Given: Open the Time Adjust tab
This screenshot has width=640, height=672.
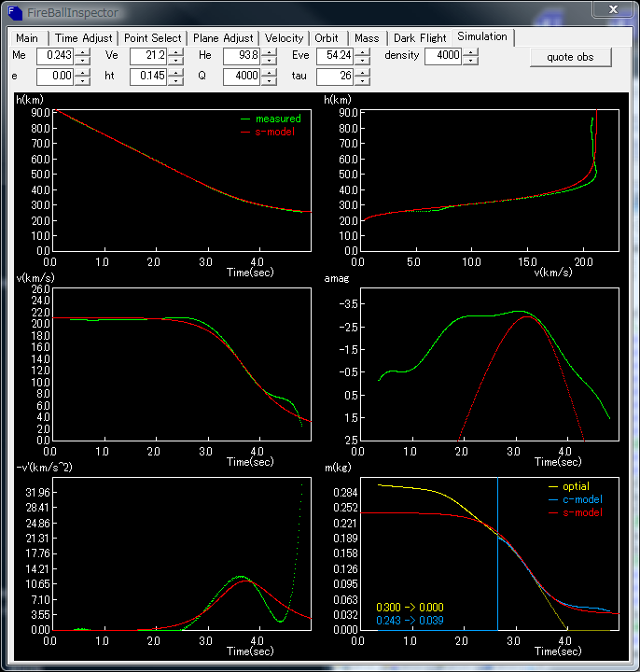Looking at the screenshot, I should (84, 38).
